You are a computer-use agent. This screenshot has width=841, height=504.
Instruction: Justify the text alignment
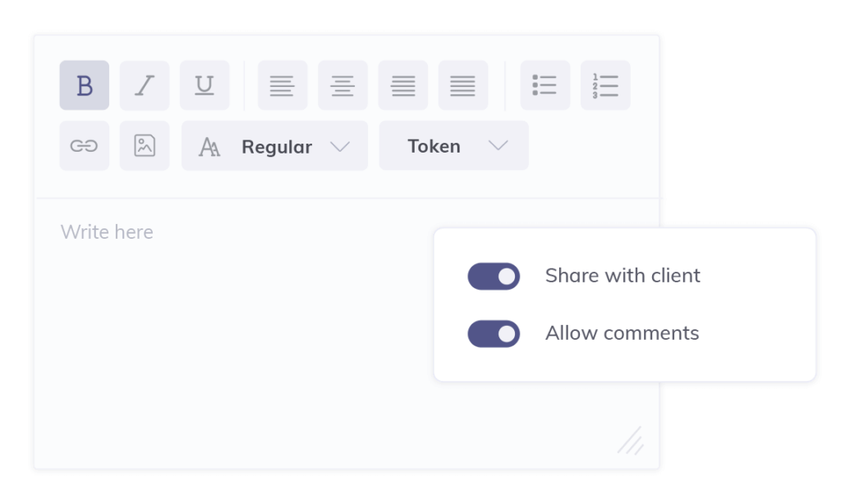[463, 85]
